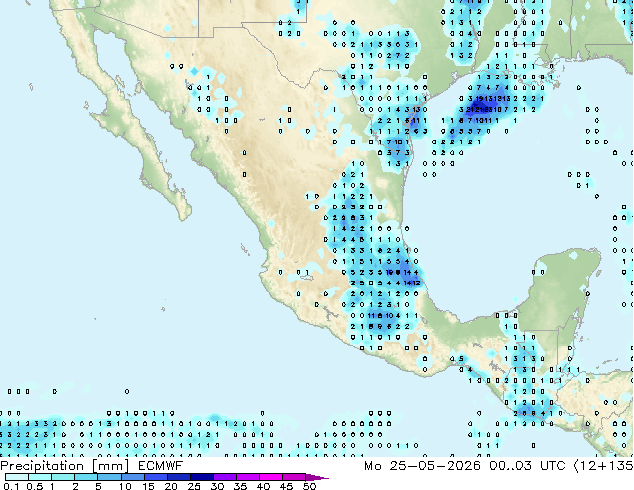Click the '00..03' hour range text
The image size is (634, 490).
510,466
